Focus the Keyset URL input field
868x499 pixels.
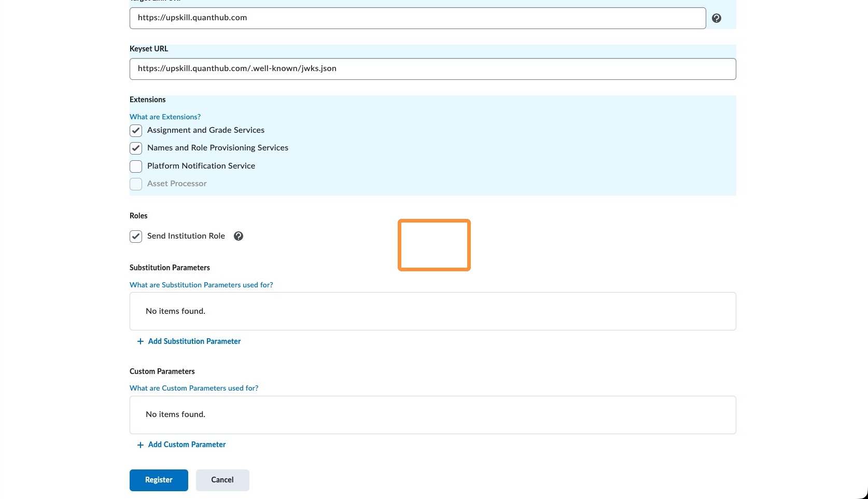433,69
